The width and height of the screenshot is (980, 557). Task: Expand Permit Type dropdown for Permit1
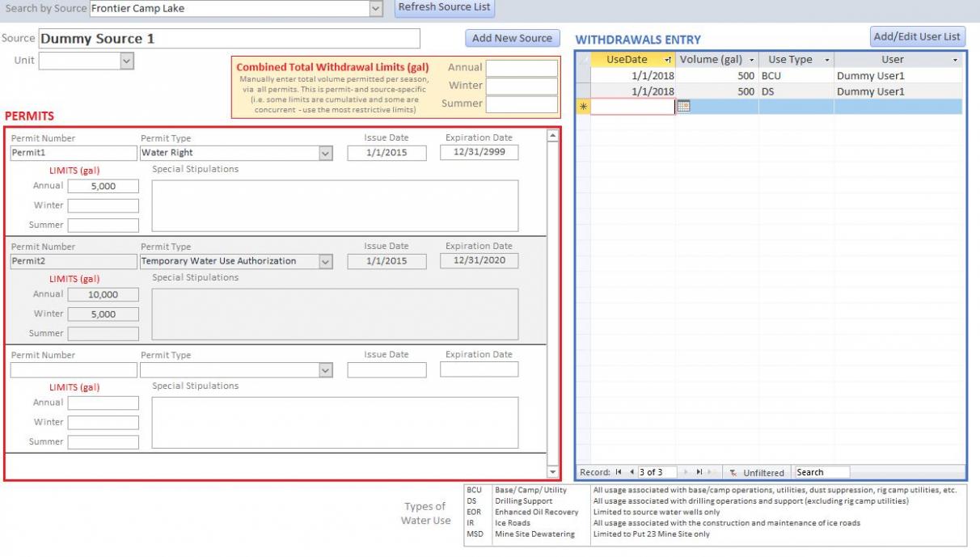pos(326,153)
